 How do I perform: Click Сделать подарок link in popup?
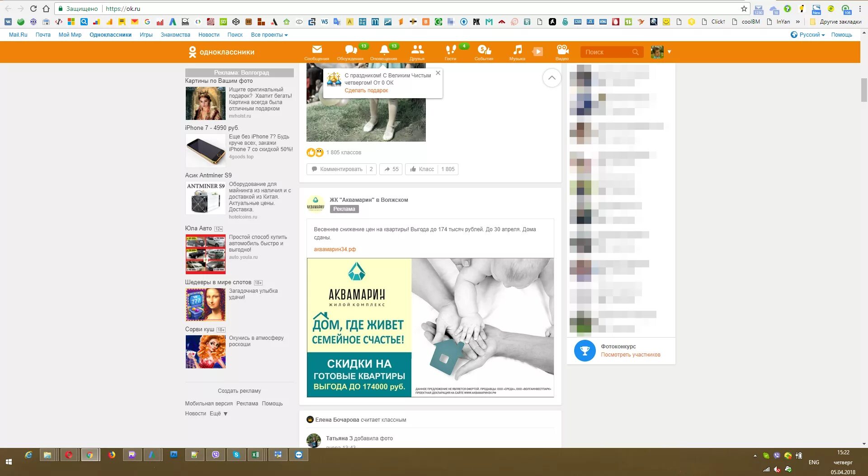coord(366,90)
